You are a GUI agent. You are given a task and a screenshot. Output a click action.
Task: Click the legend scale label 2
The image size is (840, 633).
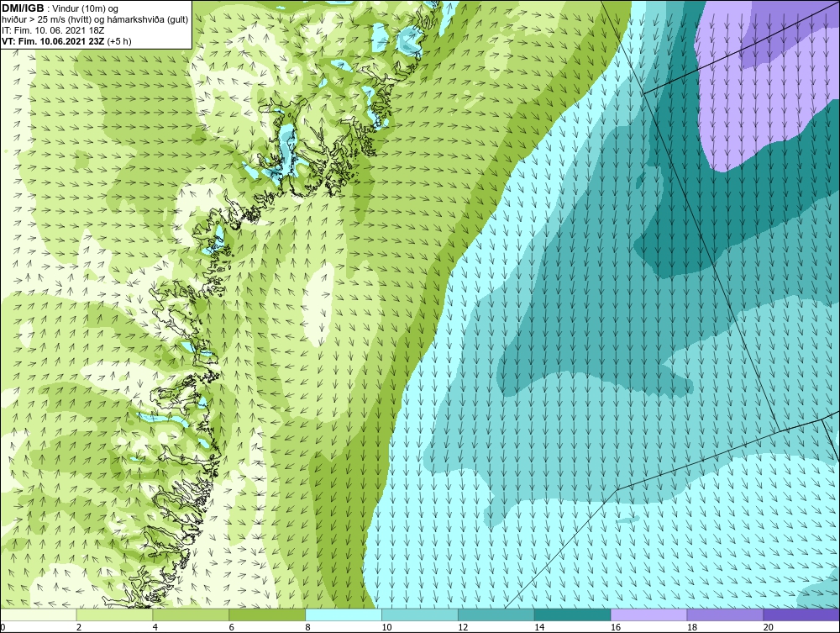pos(79,627)
